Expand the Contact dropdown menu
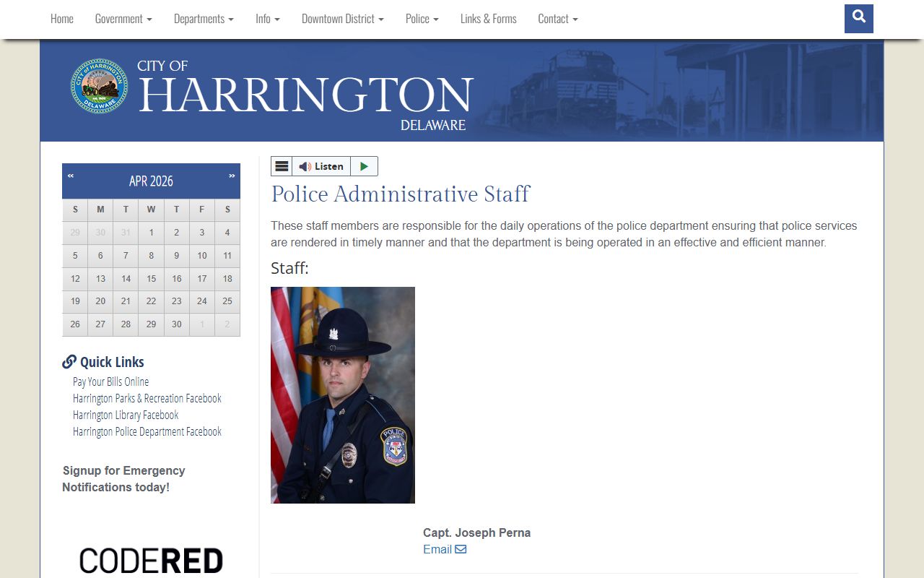924x578 pixels. 558,19
